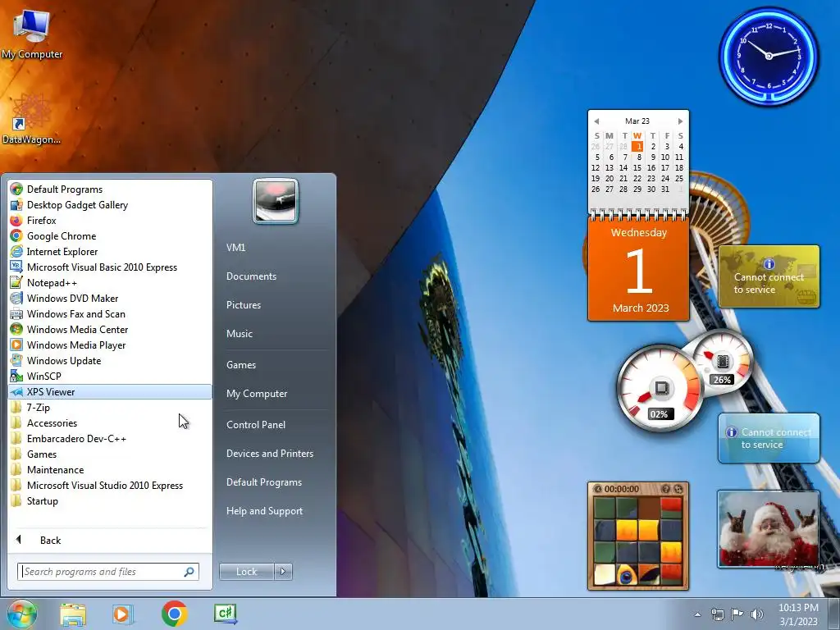Screen dimensions: 840x630
Task: Click the picture puzzle timer icon
Action: (598, 489)
